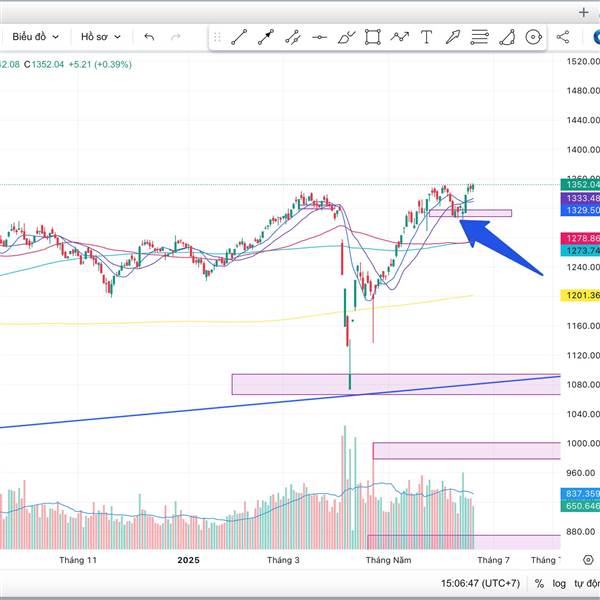600x600 pixels.
Task: Click the redo arrow
Action: [x=176, y=37]
